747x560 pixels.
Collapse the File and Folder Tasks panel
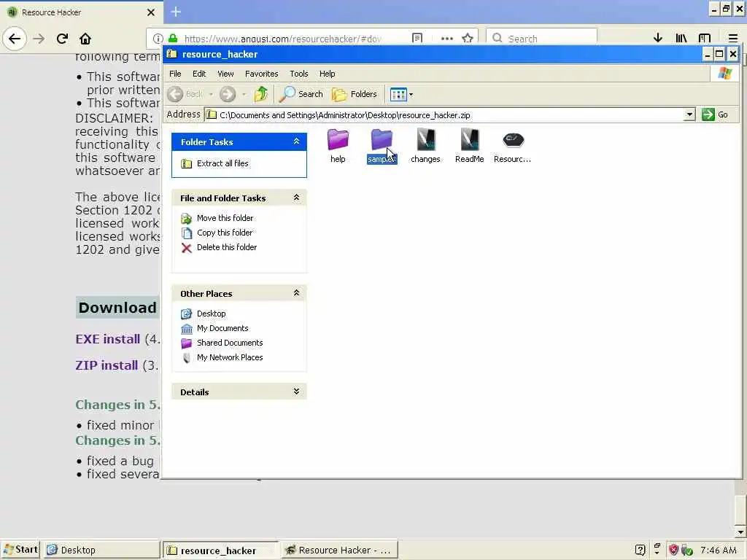click(x=296, y=198)
